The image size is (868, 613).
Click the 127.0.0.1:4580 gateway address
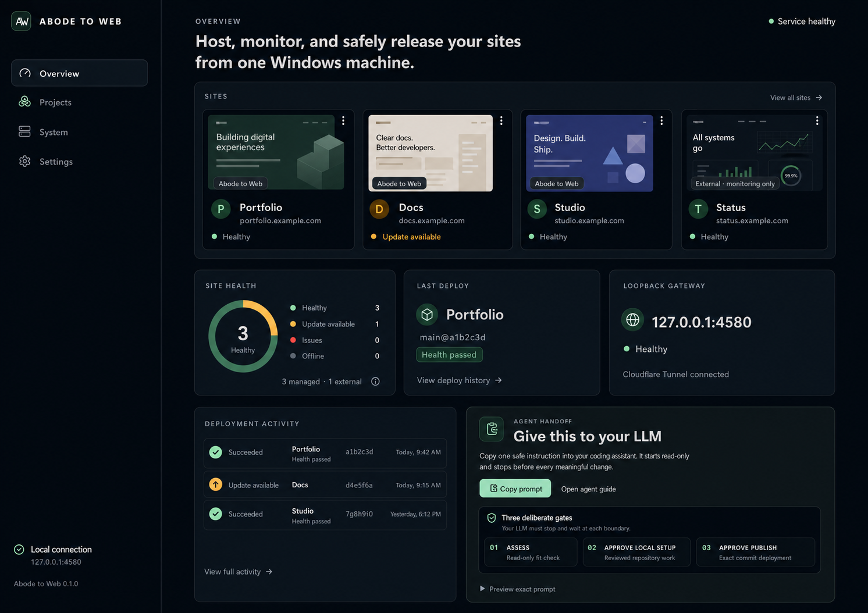point(702,322)
